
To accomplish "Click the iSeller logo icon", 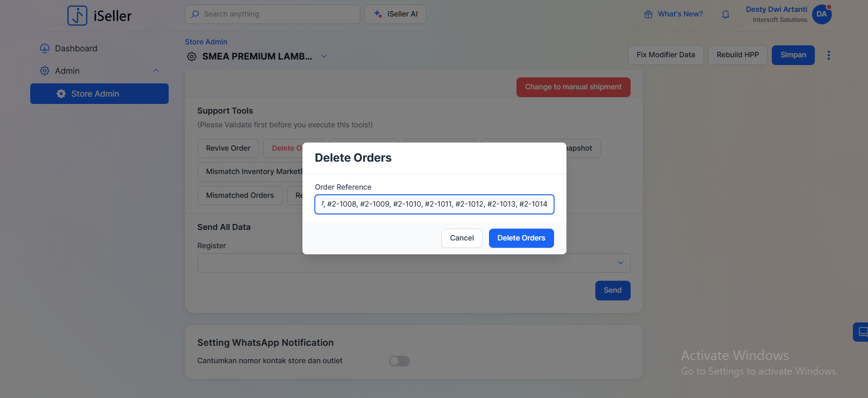I will tap(77, 16).
